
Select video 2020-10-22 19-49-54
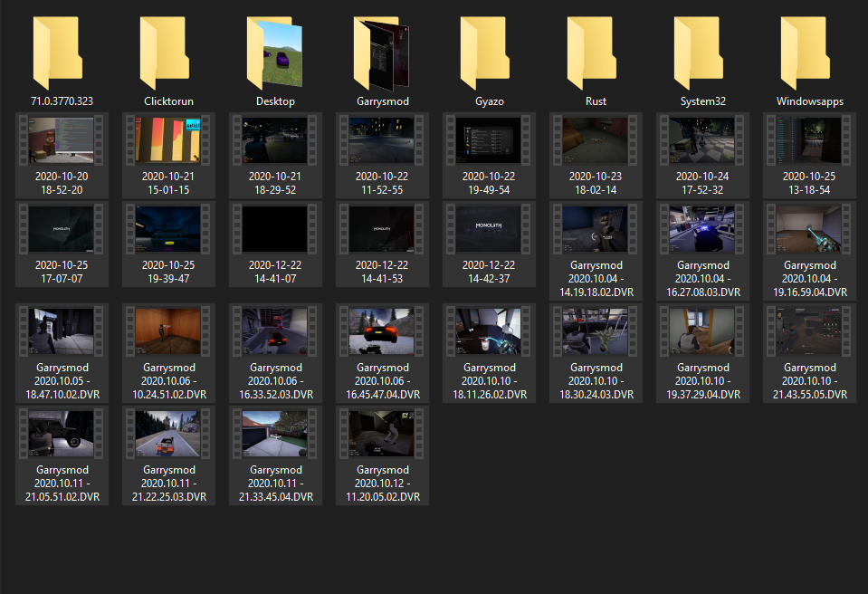point(489,155)
